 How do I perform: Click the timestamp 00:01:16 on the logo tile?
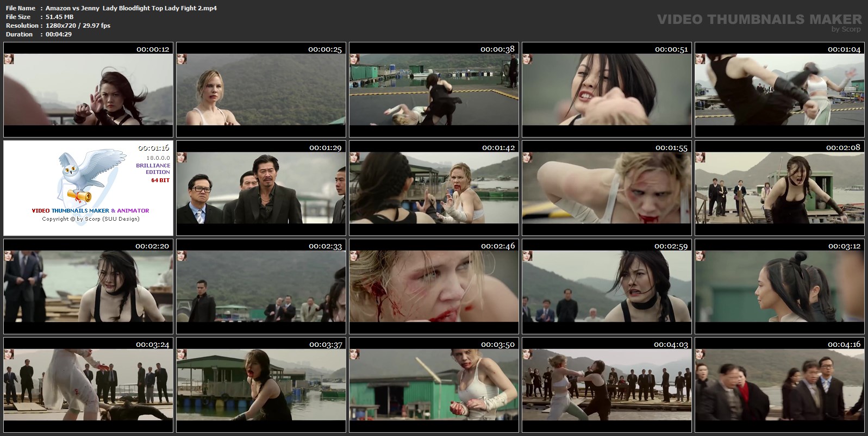point(154,147)
